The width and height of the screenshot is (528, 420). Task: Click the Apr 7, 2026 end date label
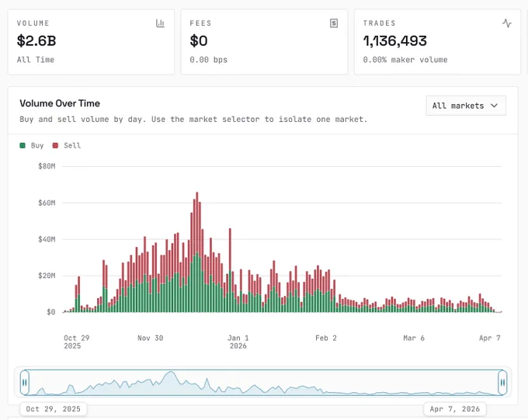point(454,409)
